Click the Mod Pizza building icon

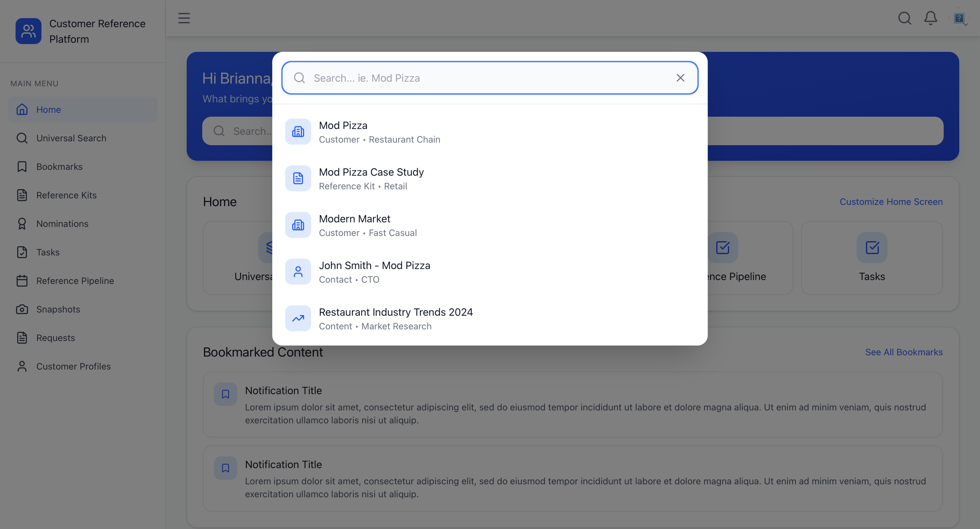(x=298, y=132)
